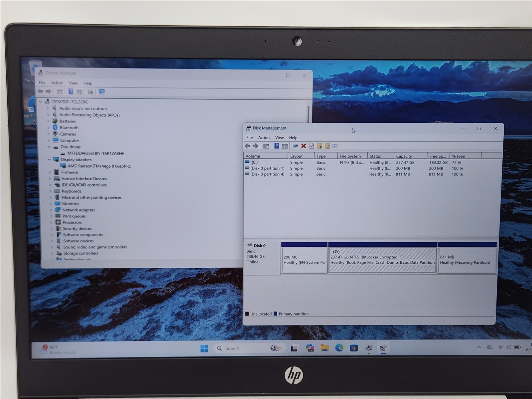Screen dimensions: 532x399
Task: Click the Connect/Rescan disk icon in Disk Management
Action: (295, 146)
